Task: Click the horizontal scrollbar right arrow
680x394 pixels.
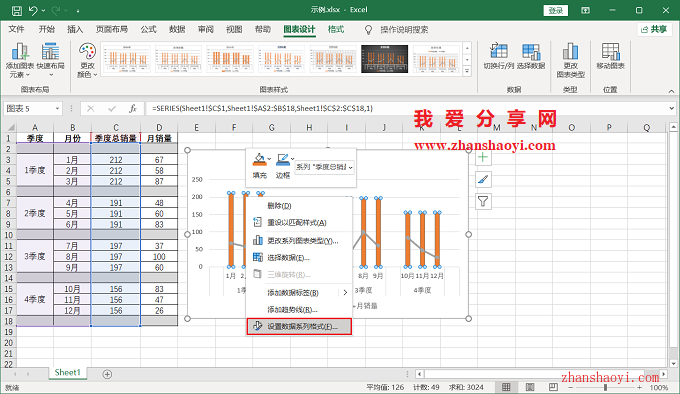Action: [664, 374]
